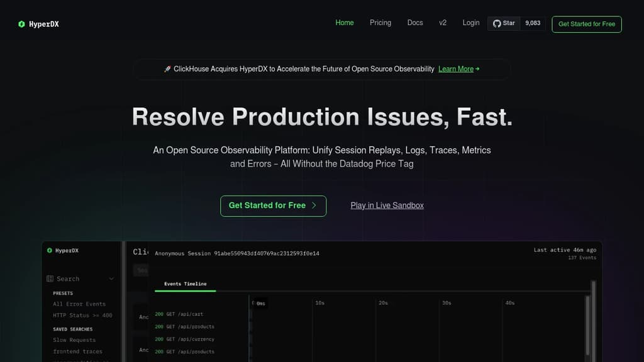This screenshot has height=362, width=644.
Task: Expand the Search section chevron in sidebar
Action: coord(111,278)
